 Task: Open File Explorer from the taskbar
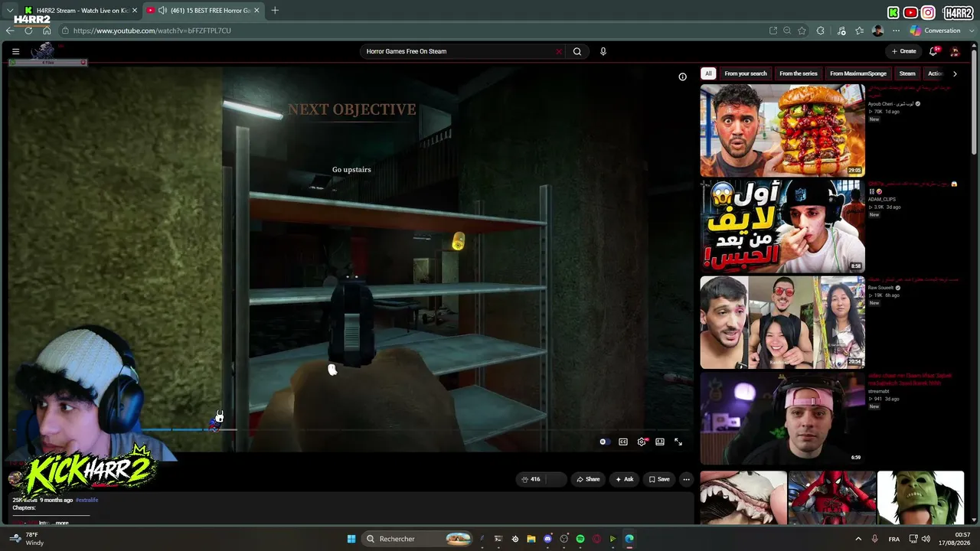pos(531,539)
